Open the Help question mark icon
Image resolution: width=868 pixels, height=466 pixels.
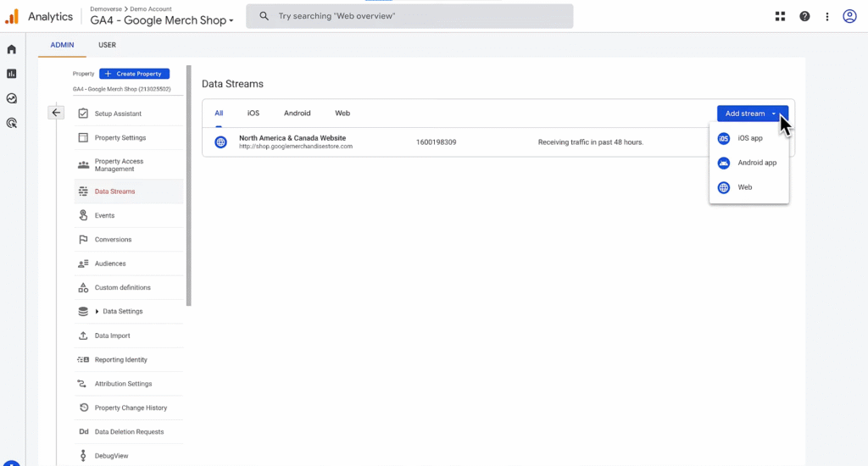804,16
